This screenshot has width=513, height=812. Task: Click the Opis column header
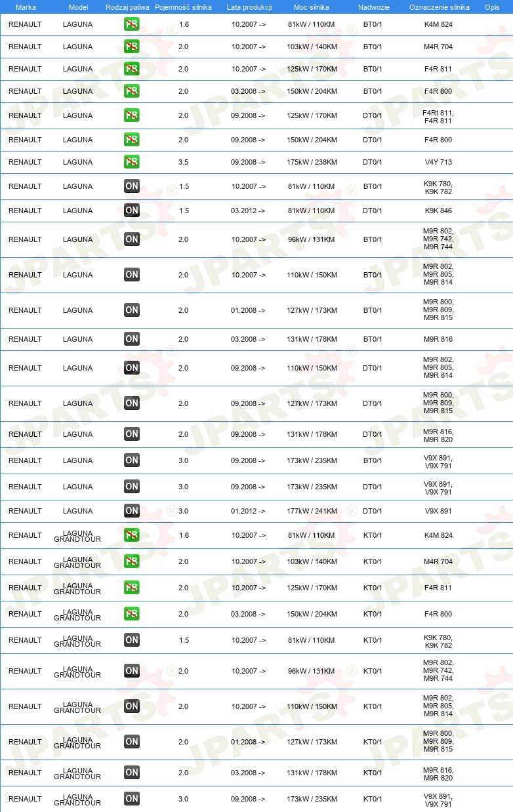tap(492, 7)
